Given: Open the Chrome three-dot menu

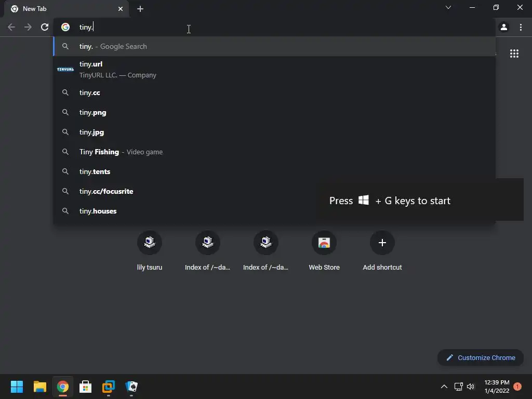Looking at the screenshot, I should 521,27.
